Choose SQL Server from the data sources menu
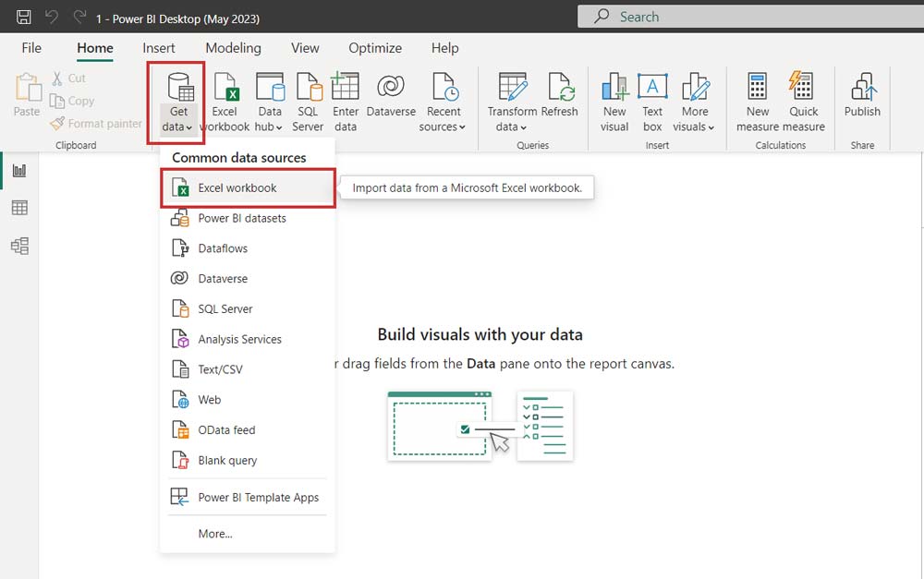Screen dimensions: 924x579 click(x=248, y=309)
